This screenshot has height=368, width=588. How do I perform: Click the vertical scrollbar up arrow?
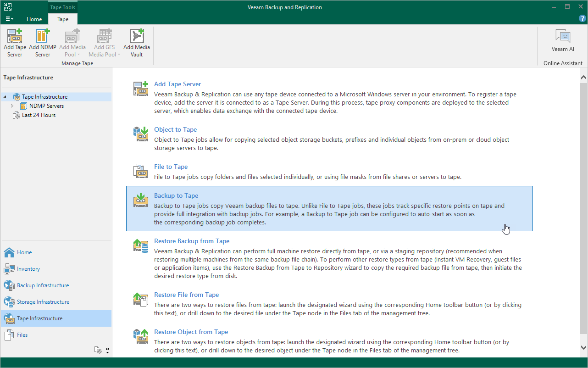[584, 77]
